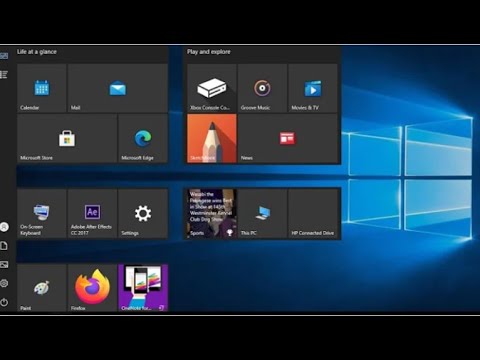The height and width of the screenshot is (360, 480).
Task: Launch Firefox from its tile
Action: pyautogui.click(x=92, y=288)
